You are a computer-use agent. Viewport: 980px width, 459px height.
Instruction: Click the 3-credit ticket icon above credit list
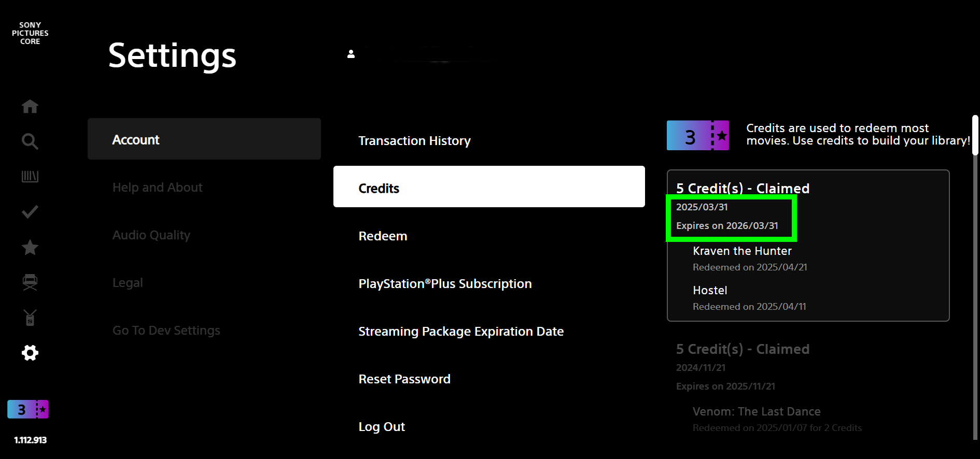point(698,136)
